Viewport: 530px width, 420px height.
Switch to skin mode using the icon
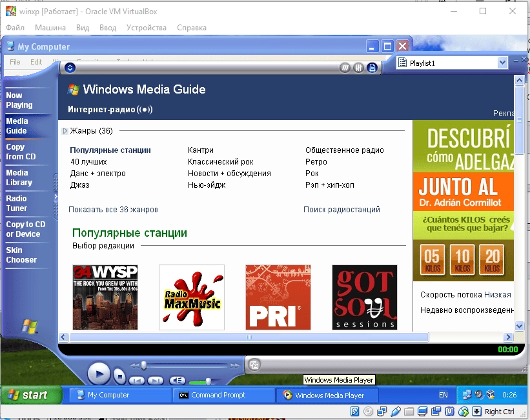(x=254, y=365)
